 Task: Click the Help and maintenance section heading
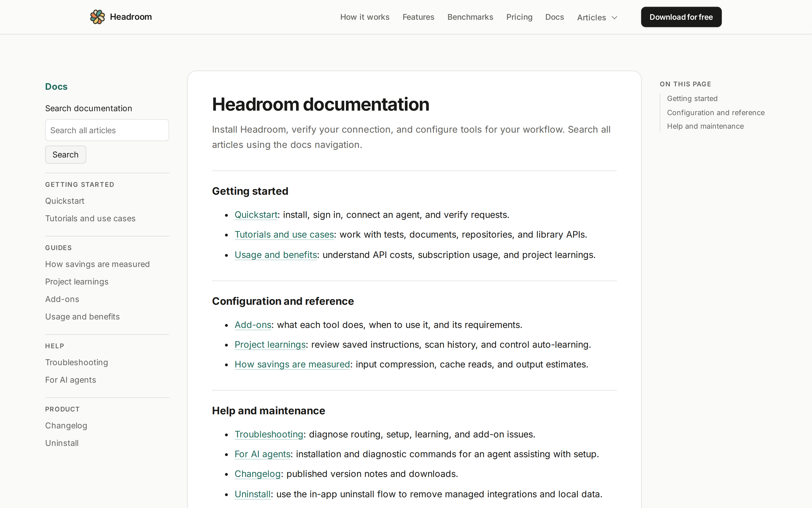(268, 411)
